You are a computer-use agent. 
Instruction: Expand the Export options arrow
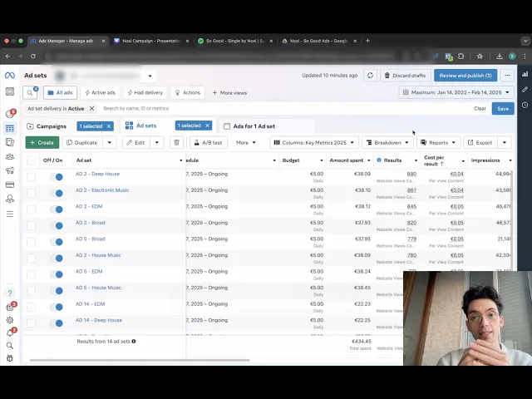(x=505, y=142)
